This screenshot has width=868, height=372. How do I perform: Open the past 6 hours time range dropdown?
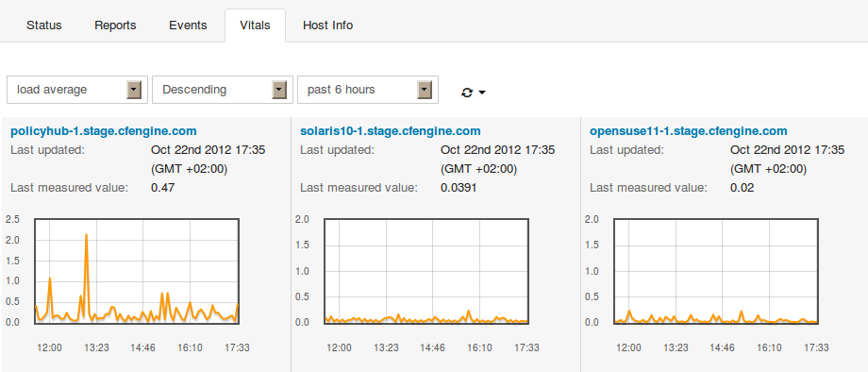[x=368, y=90]
